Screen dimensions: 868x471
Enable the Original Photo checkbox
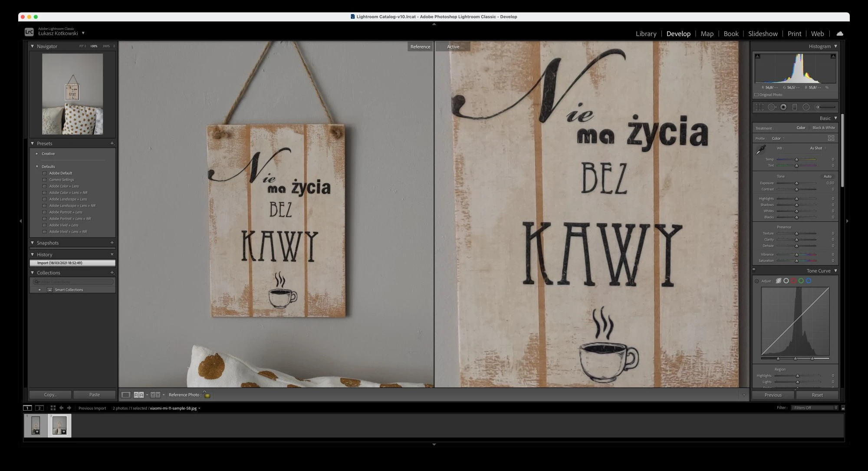756,95
